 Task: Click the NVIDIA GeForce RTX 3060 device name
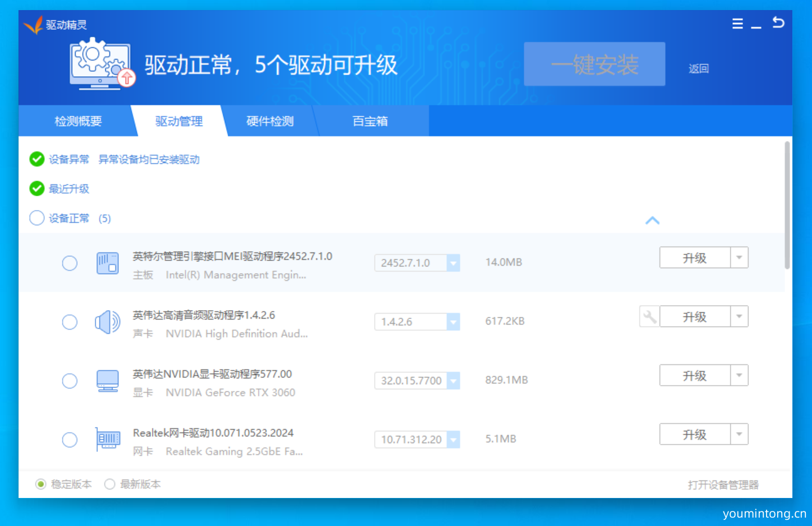coord(230,393)
